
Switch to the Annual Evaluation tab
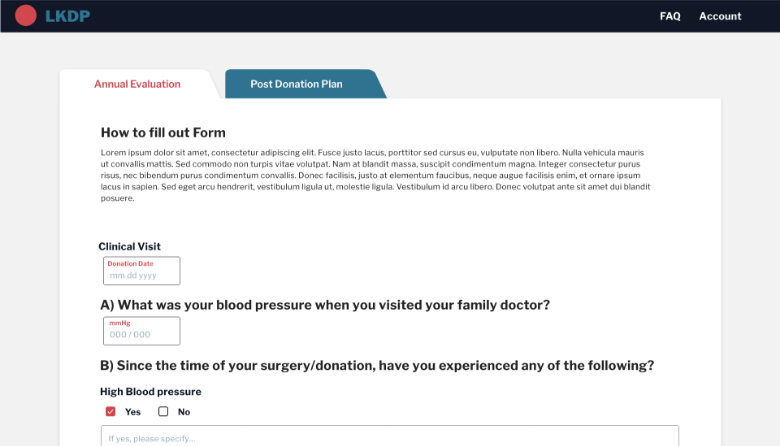[137, 84]
